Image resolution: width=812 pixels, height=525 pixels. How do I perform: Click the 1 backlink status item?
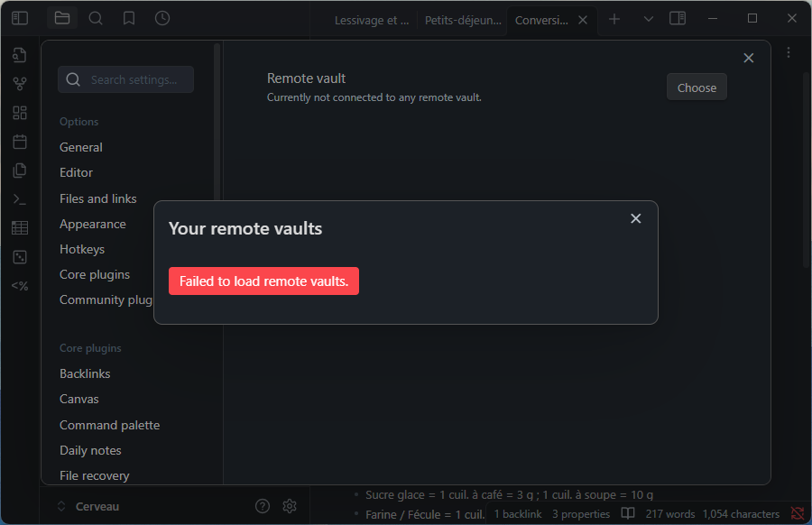point(518,514)
